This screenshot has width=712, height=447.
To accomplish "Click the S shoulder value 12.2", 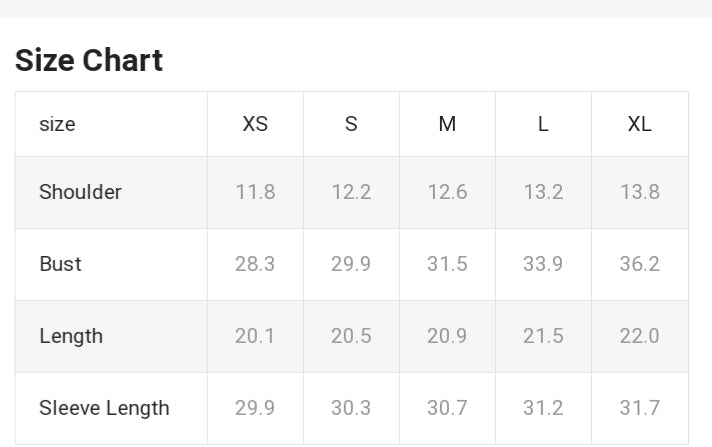I will pyautogui.click(x=351, y=192).
